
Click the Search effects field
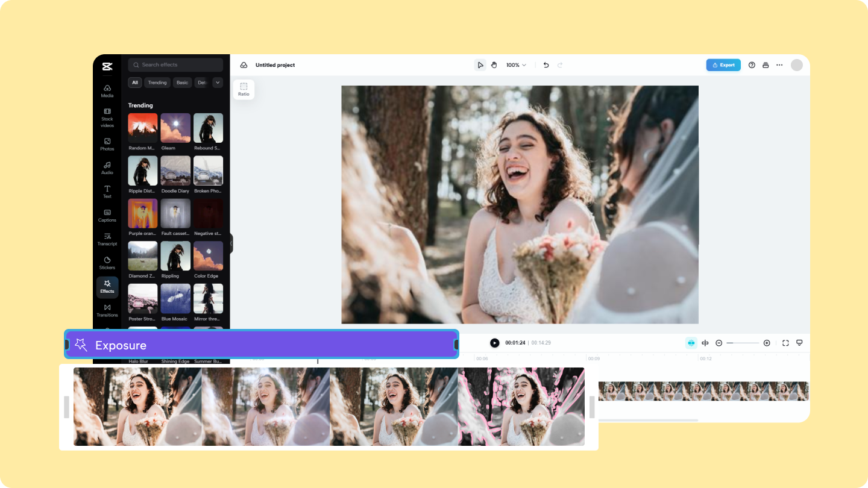175,64
